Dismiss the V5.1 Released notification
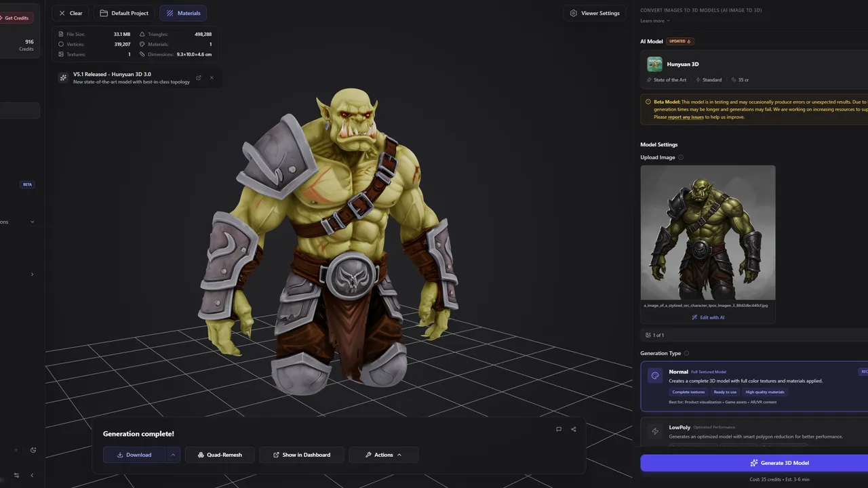868x488 pixels. (212, 77)
